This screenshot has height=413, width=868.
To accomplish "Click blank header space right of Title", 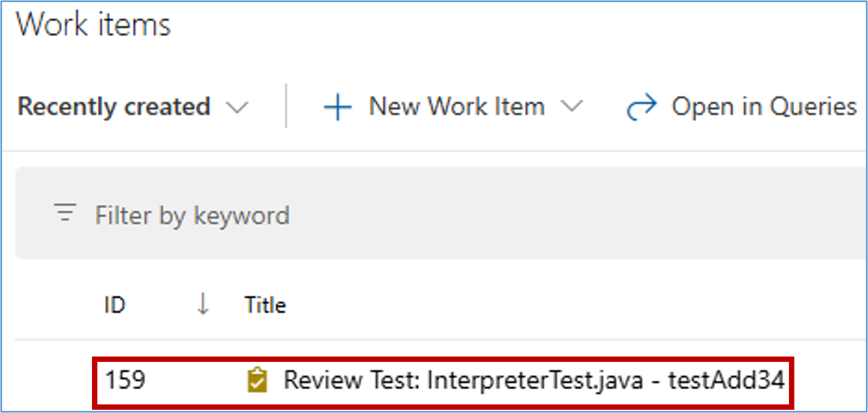I will tap(538, 305).
